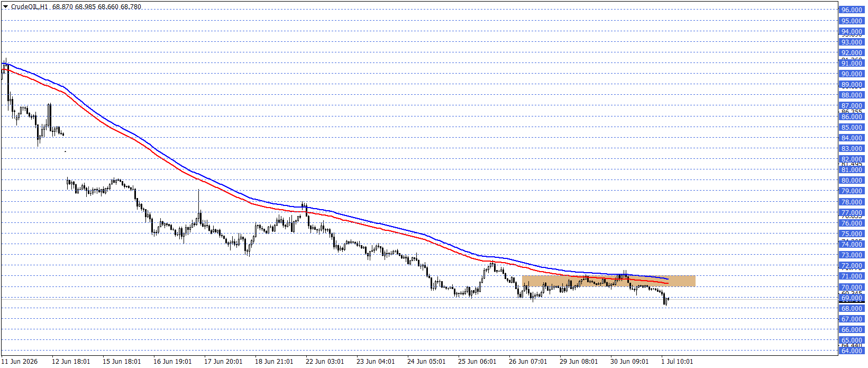The image size is (868, 368).
Task: Select the 70.000 price axis label
Action: 852,287
